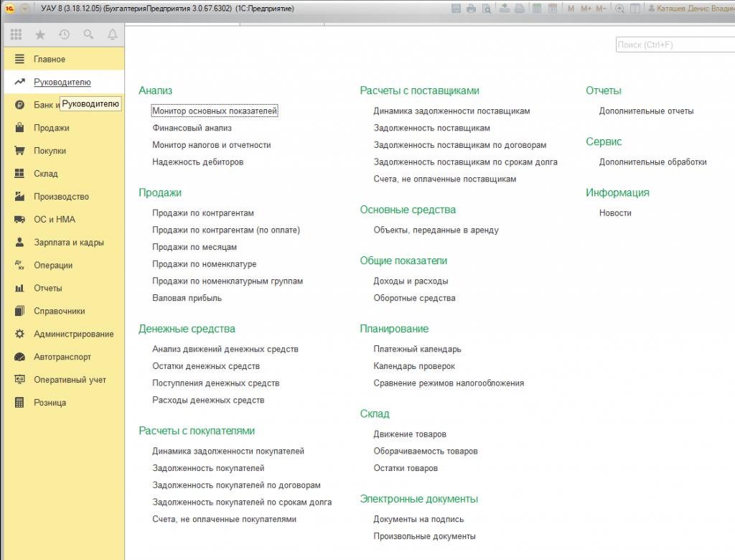Viewport: 735px width, 560px height.
Task: Show the History clock icon panel
Action: tap(64, 34)
